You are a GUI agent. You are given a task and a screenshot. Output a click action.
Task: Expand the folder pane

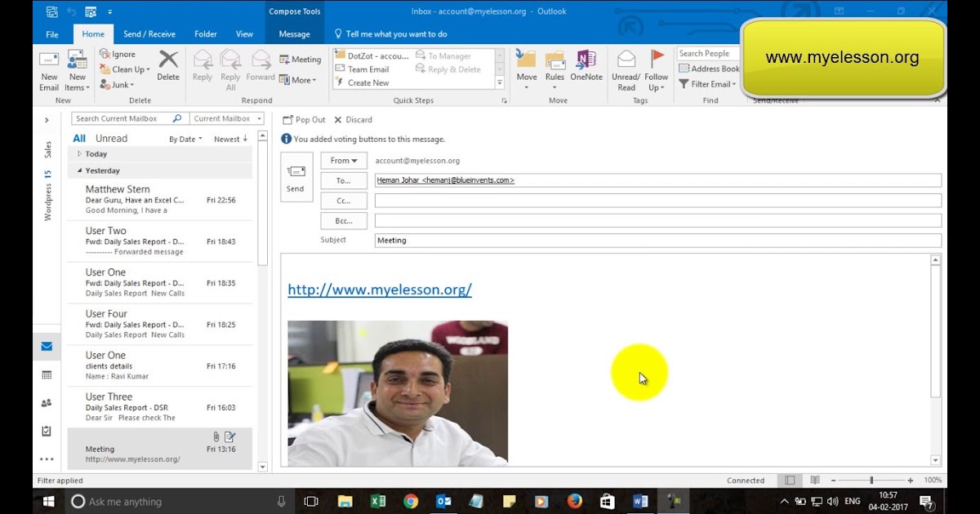tap(47, 120)
